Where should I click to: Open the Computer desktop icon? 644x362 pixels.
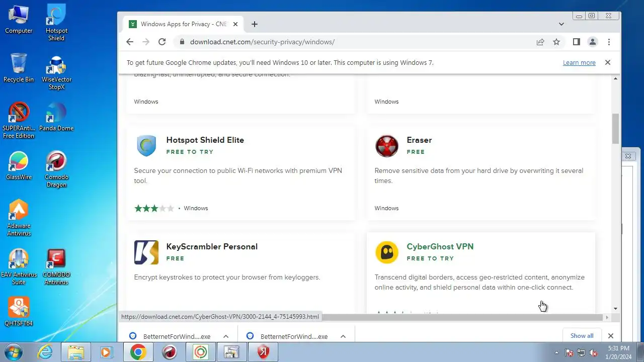coord(19,19)
